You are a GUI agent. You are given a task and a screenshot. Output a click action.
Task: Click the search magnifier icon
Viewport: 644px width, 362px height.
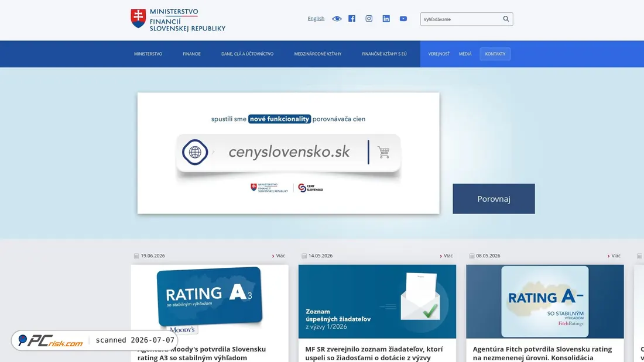click(x=506, y=19)
